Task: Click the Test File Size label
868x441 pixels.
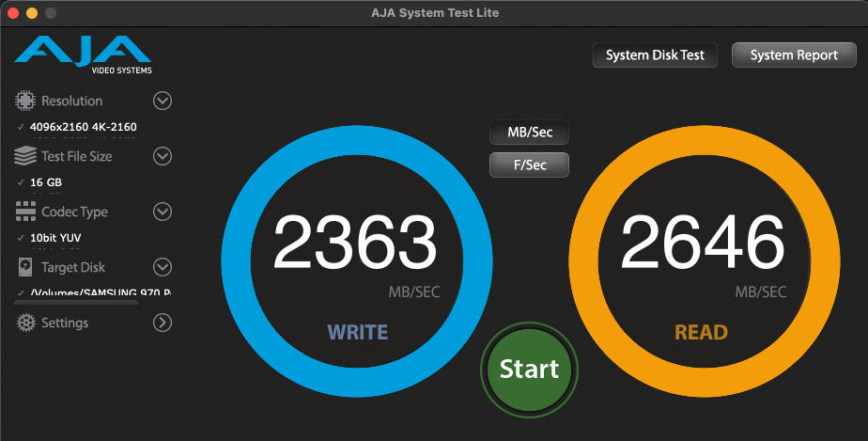Action: 76,156
